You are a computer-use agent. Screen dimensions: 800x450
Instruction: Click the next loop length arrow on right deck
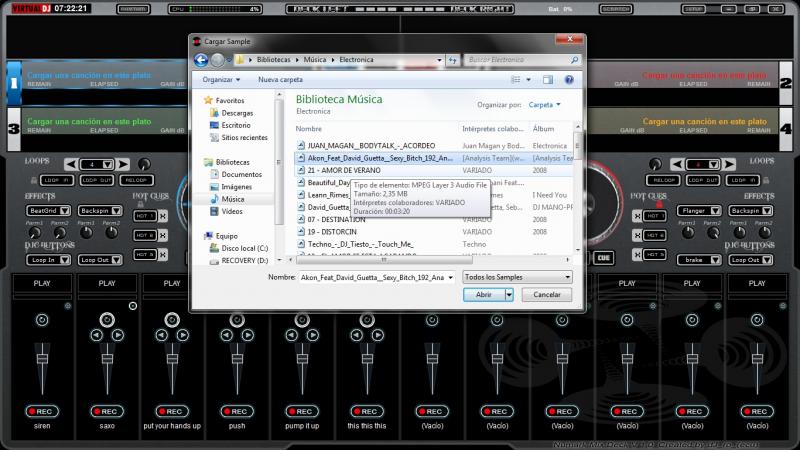[x=729, y=164]
